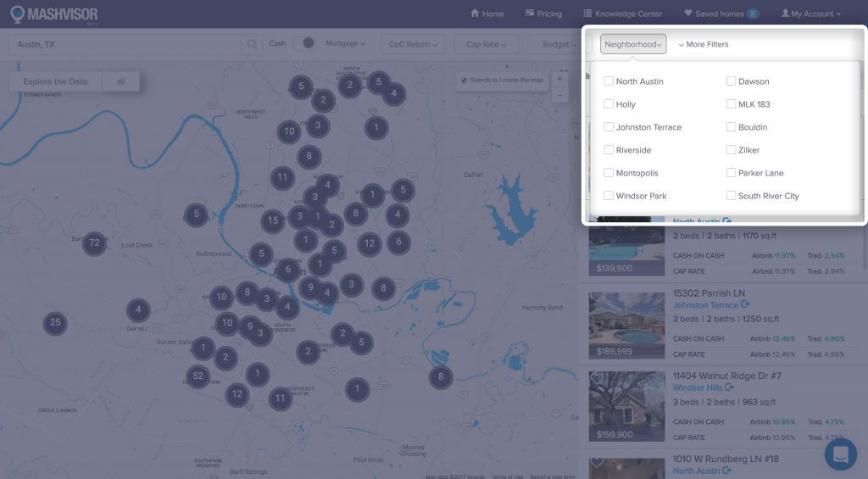
Task: Enable the Zilker neighborhood checkbox
Action: pos(731,150)
